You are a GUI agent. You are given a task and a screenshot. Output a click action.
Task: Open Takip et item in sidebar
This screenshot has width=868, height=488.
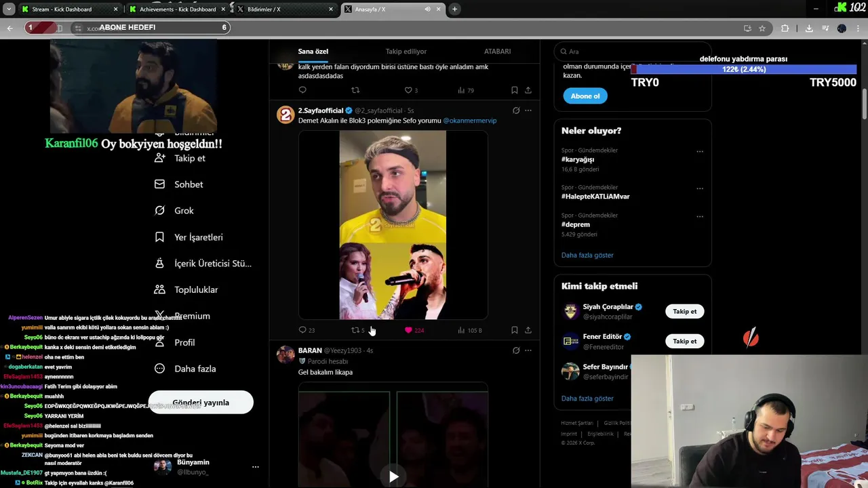[180, 158]
